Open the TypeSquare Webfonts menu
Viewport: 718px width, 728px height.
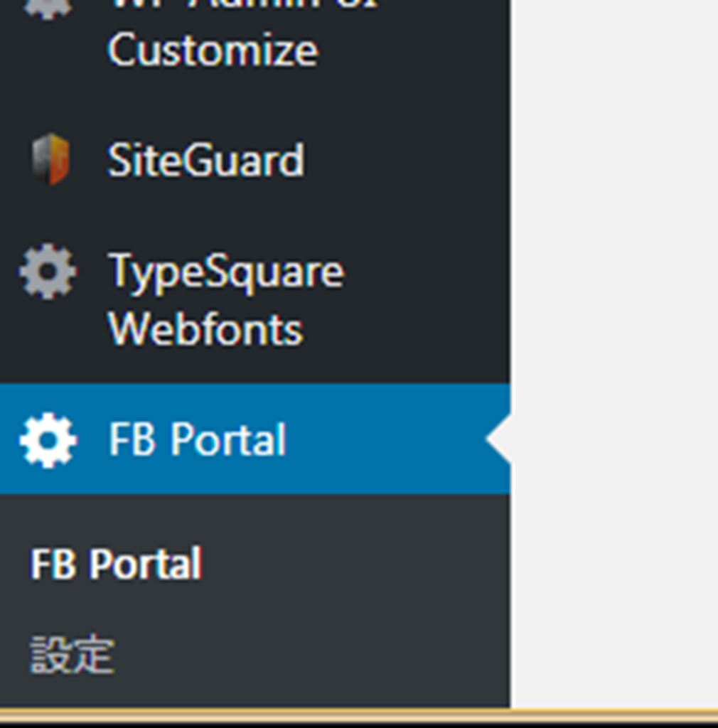click(x=225, y=272)
